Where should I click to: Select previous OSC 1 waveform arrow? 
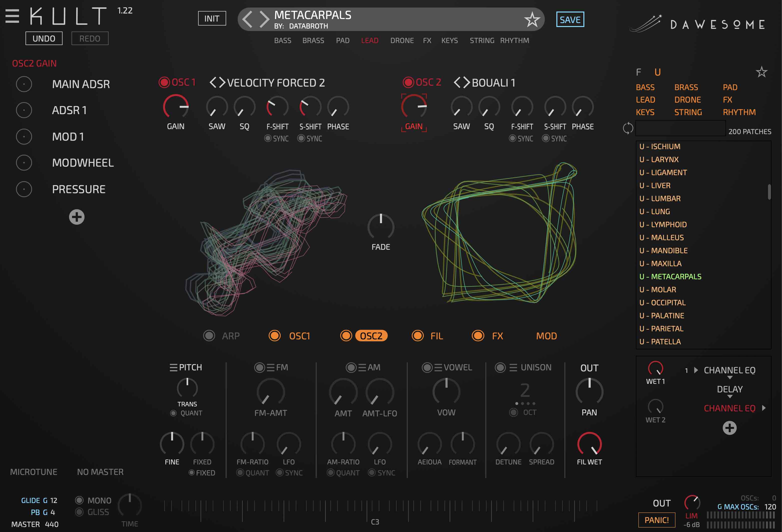click(x=213, y=82)
